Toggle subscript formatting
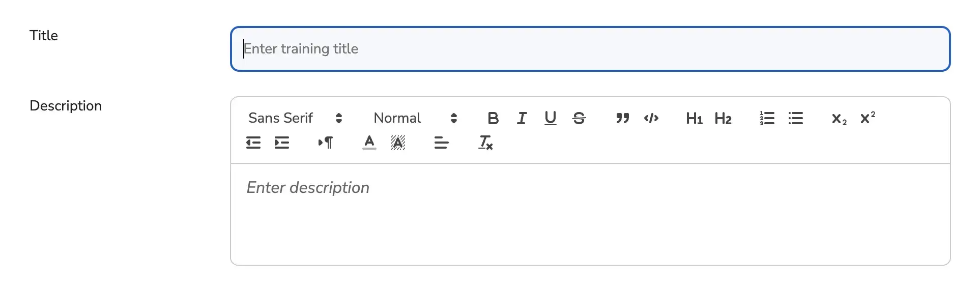This screenshot has width=980, height=281. (x=839, y=119)
